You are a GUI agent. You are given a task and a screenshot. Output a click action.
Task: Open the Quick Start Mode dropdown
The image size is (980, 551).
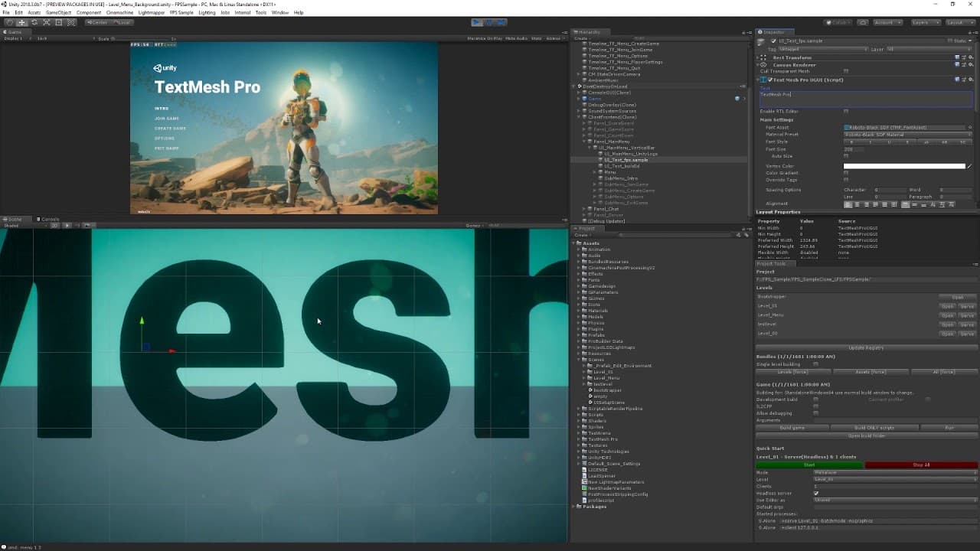[896, 473]
